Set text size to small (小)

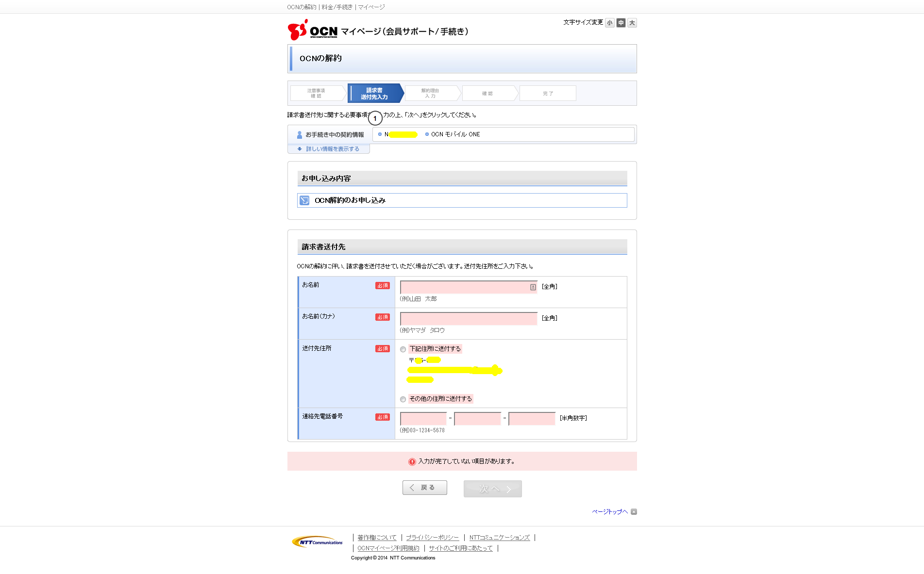[x=609, y=23]
